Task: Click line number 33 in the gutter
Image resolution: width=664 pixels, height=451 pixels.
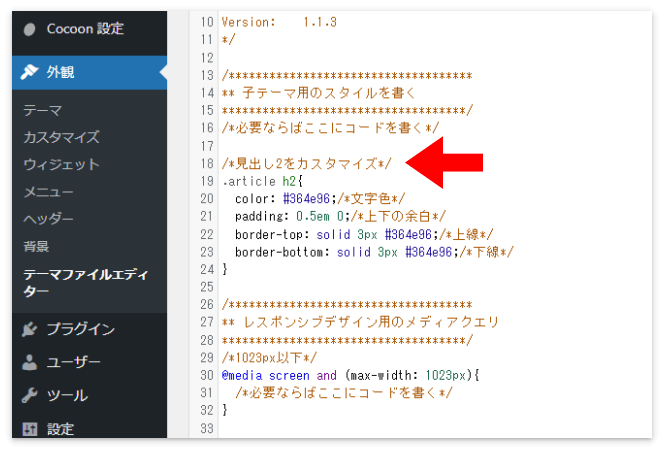Action: 207,428
